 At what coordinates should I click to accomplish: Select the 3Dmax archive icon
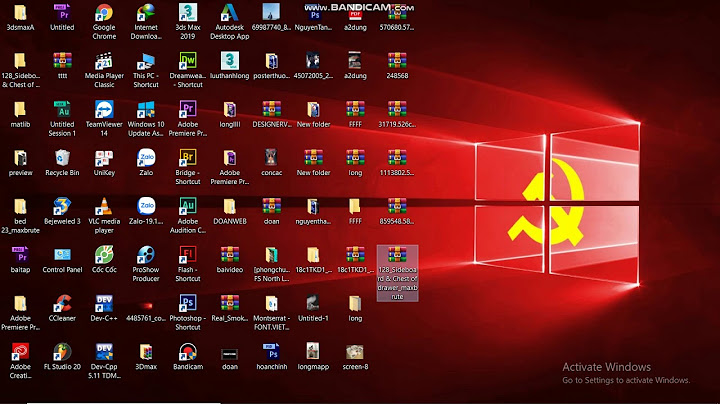(x=146, y=353)
